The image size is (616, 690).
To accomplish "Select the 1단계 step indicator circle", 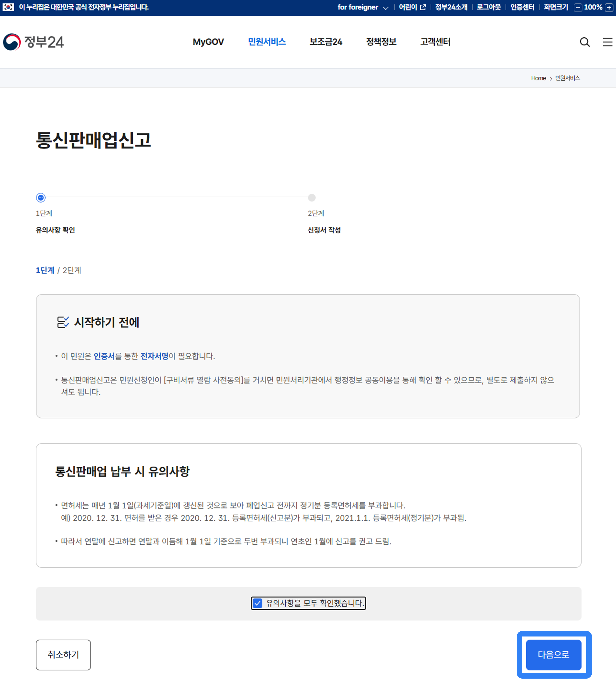I will coord(41,198).
